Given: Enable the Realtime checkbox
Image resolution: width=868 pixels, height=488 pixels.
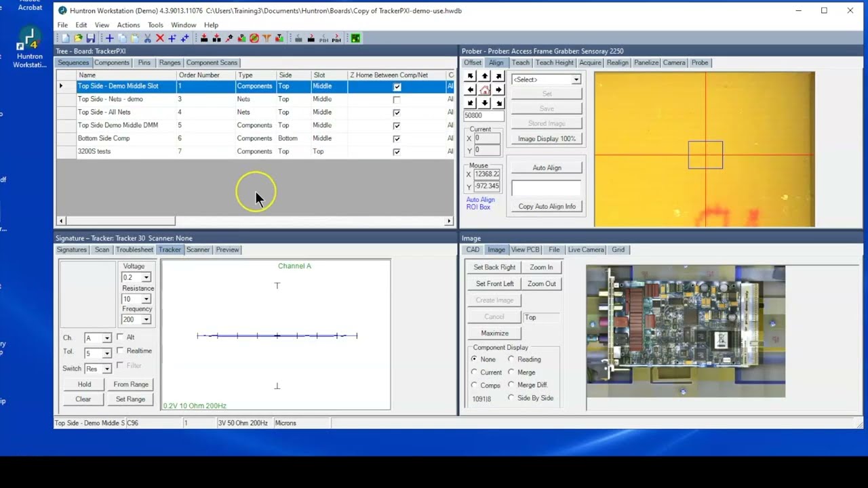Looking at the screenshot, I should pyautogui.click(x=121, y=350).
